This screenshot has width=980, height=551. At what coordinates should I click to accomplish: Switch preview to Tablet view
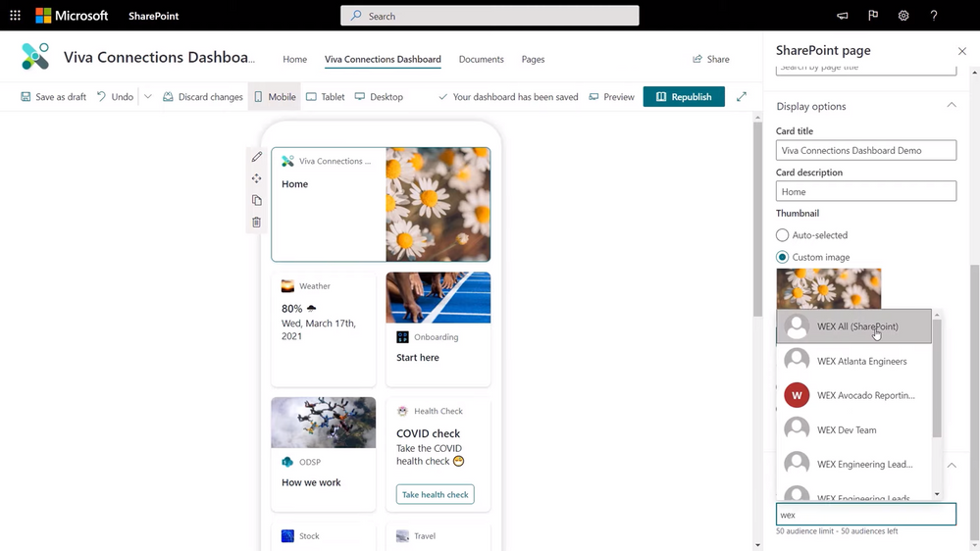click(x=325, y=97)
